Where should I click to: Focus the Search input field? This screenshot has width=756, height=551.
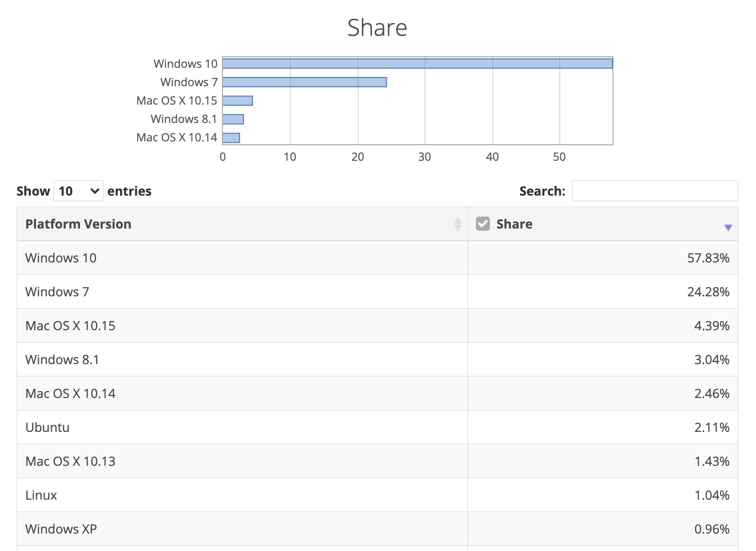(654, 191)
